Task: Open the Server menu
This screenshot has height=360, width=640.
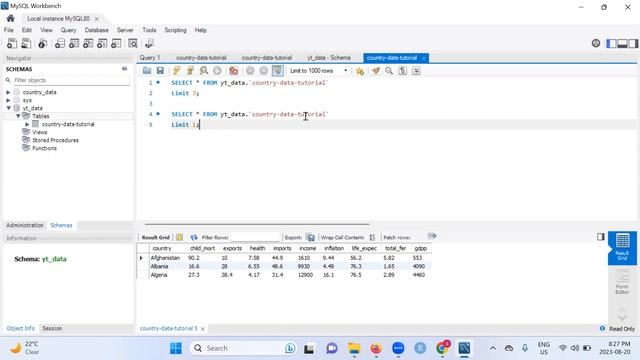Action: pyautogui.click(x=125, y=30)
